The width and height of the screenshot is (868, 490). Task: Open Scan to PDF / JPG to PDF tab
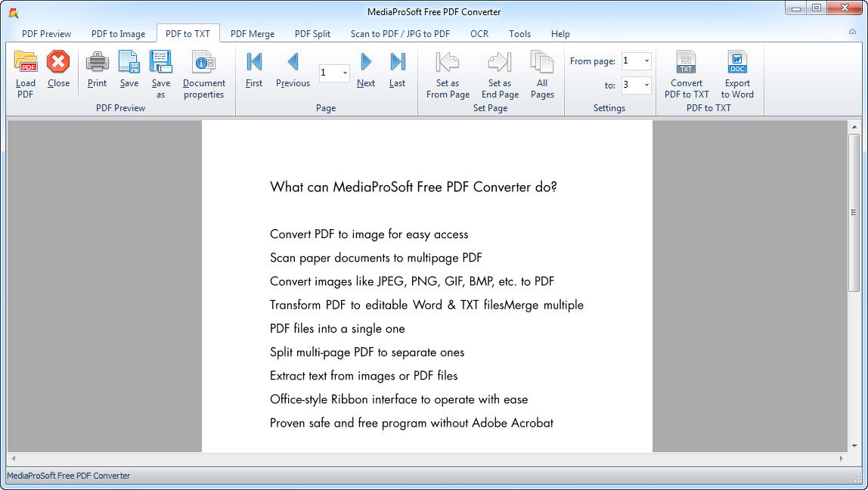[400, 34]
